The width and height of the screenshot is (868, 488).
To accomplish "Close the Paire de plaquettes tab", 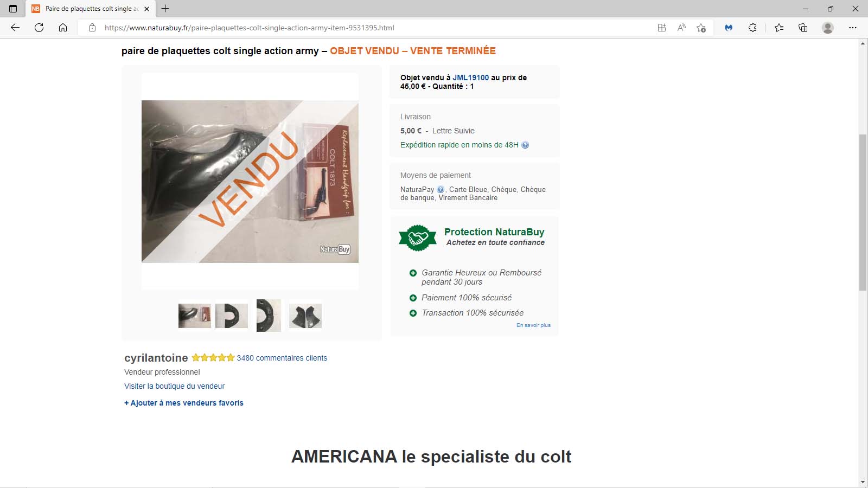I will tap(146, 9).
